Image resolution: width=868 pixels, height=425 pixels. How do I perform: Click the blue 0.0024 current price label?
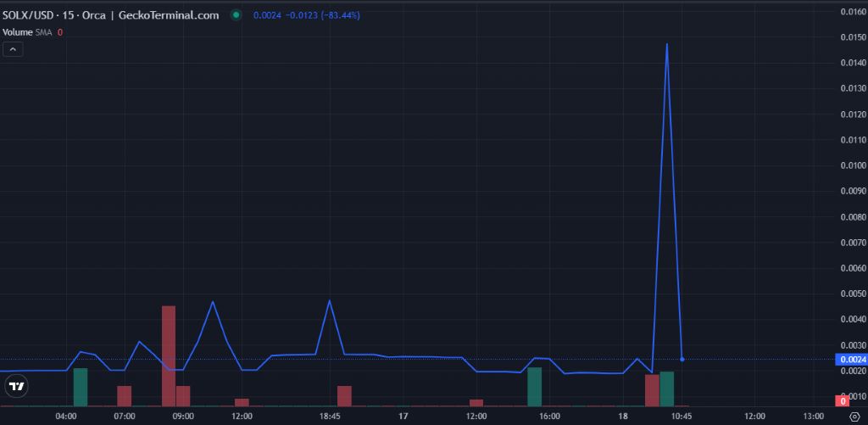pyautogui.click(x=852, y=359)
